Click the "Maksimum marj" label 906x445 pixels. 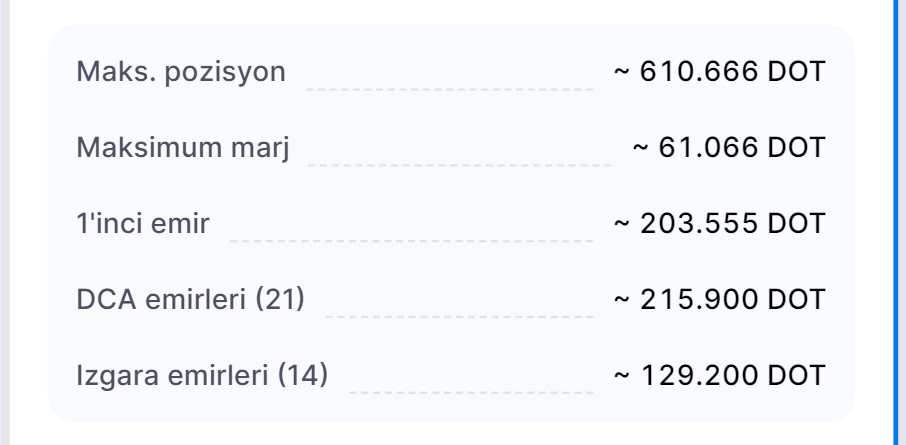(x=182, y=148)
